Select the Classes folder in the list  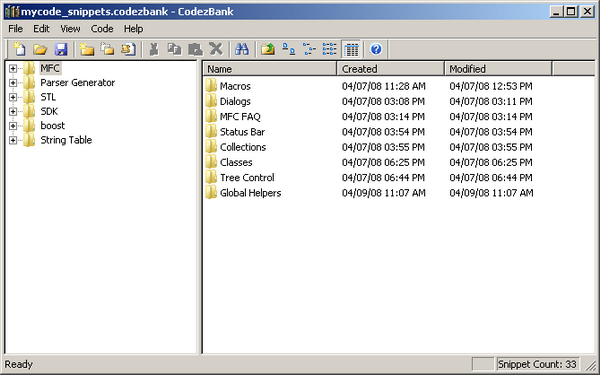pos(236,163)
